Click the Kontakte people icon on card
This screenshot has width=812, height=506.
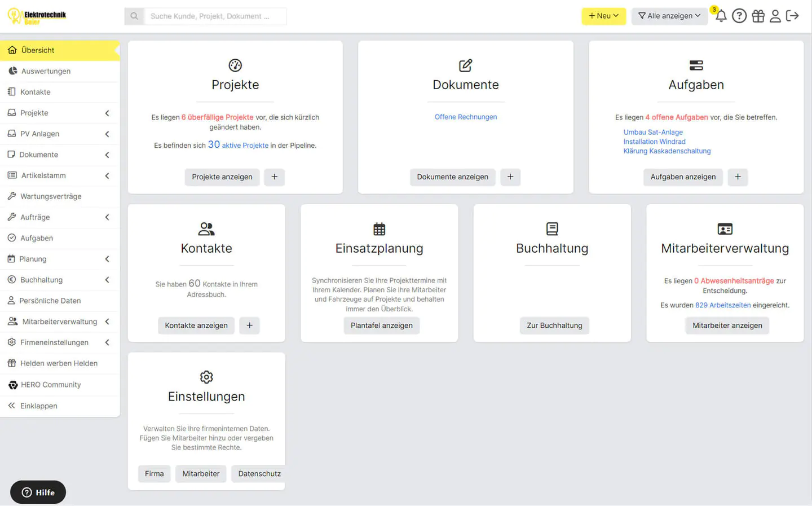tap(206, 229)
